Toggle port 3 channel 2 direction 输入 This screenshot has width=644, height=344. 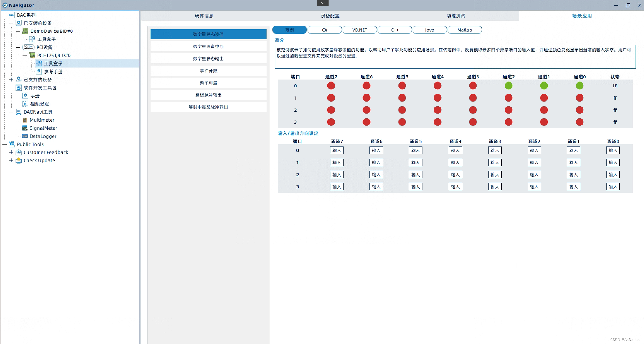point(534,187)
